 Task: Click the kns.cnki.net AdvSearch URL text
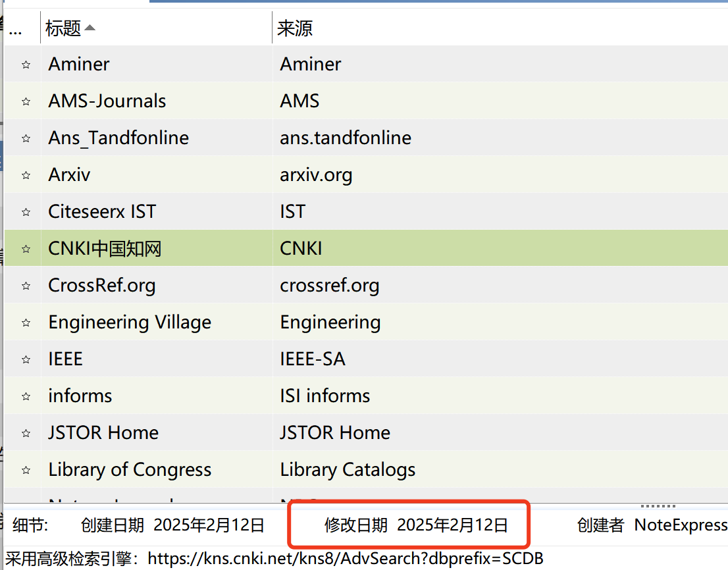pyautogui.click(x=346, y=558)
